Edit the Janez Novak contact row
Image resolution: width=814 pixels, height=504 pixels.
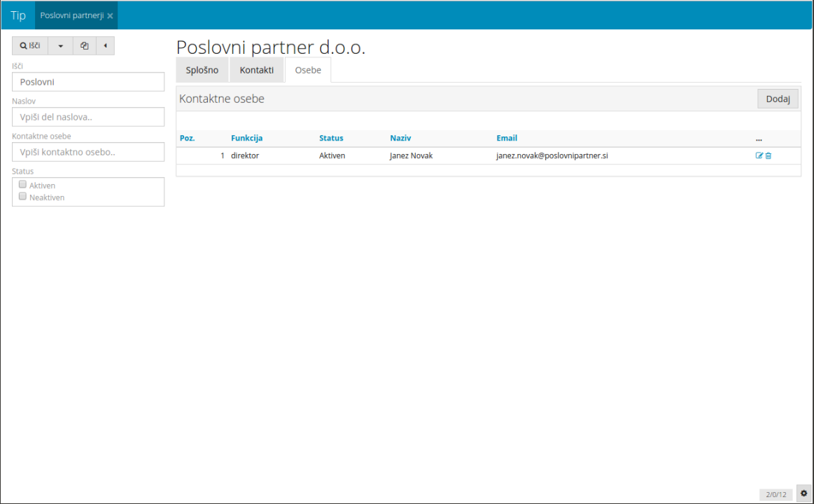759,155
